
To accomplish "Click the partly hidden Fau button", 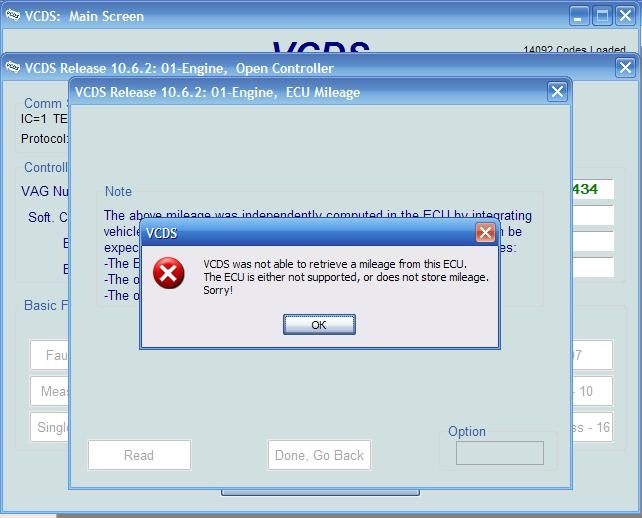I will (50, 355).
